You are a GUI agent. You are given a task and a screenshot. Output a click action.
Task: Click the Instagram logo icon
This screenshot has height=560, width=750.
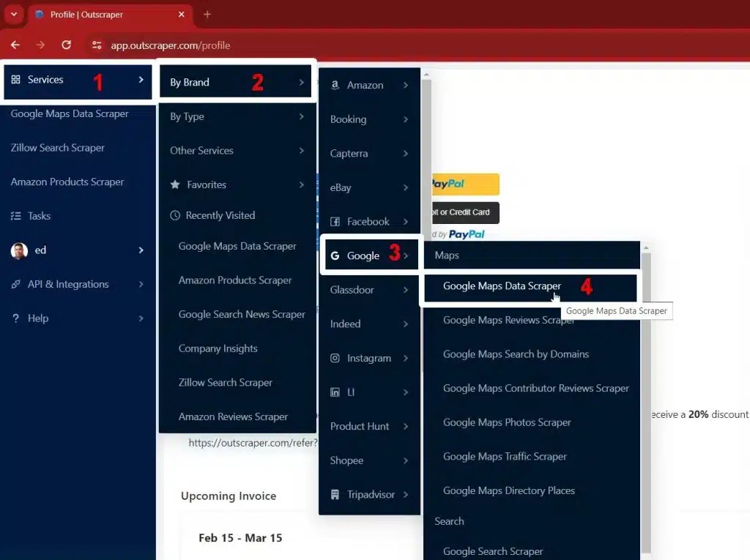(335, 358)
